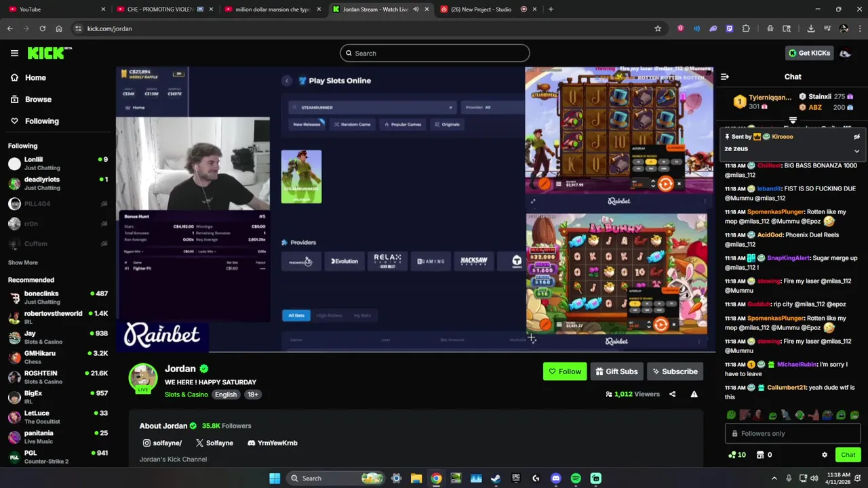
Task: Open ROSHTEIN recommended channel
Action: coord(58,377)
